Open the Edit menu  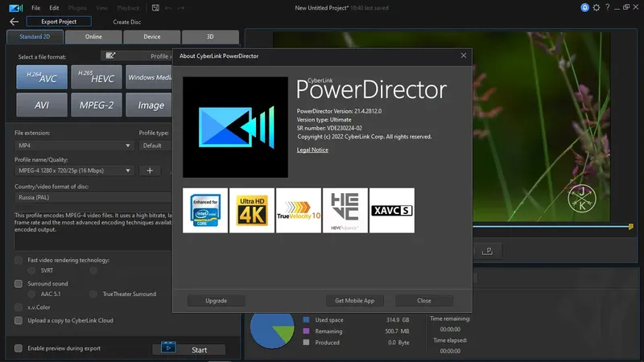point(54,8)
